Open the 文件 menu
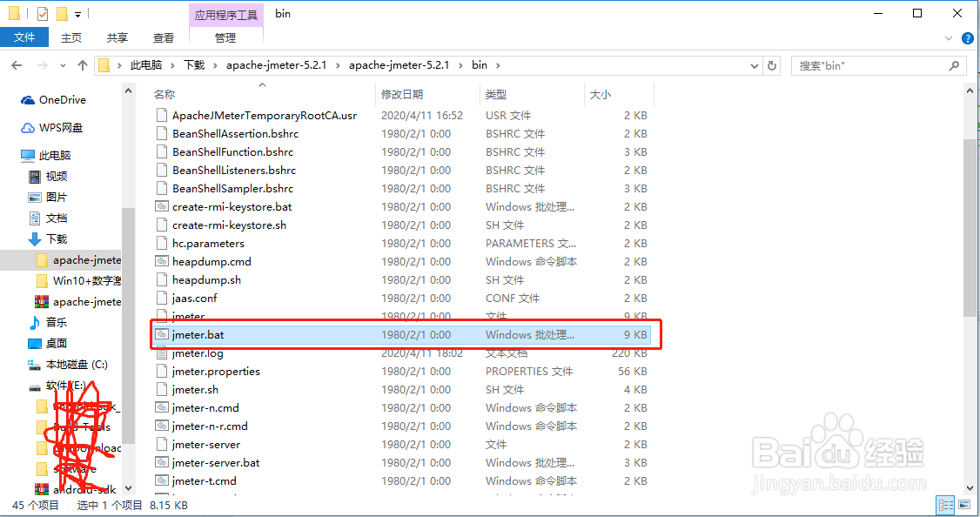The height and width of the screenshot is (517, 980). pos(24,37)
